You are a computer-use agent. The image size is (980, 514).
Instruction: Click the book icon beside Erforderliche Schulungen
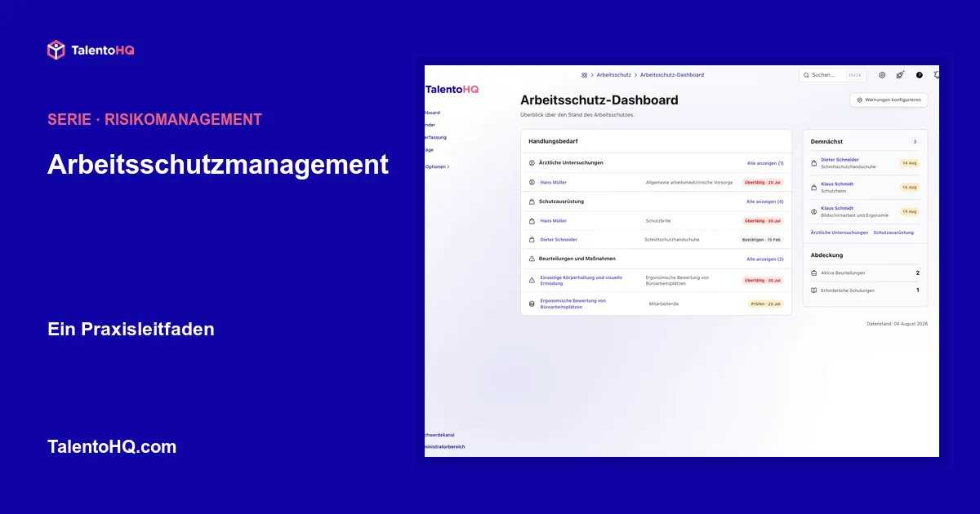pos(813,290)
